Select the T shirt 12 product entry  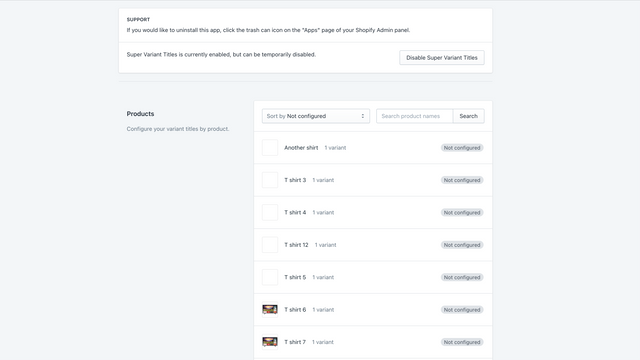(373, 245)
